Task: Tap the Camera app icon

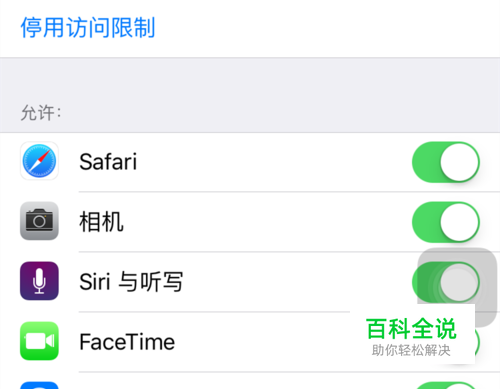Action: pyautogui.click(x=39, y=221)
